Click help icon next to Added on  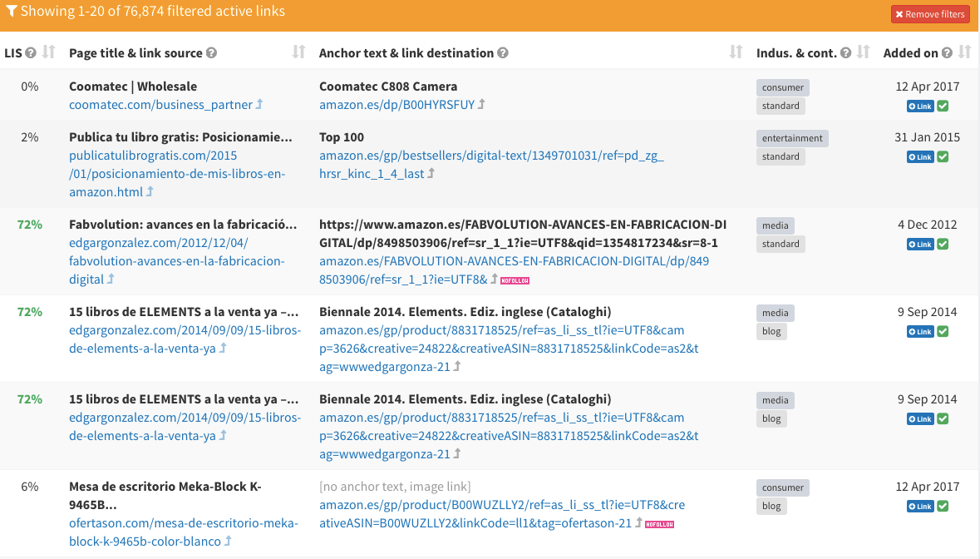coord(946,53)
